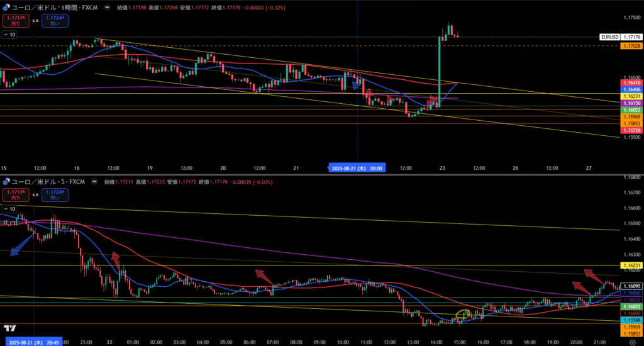Select the red 1.16000 label on the 5-minute axis
Image resolution: width=644 pixels, height=346 pixels.
tap(631, 313)
